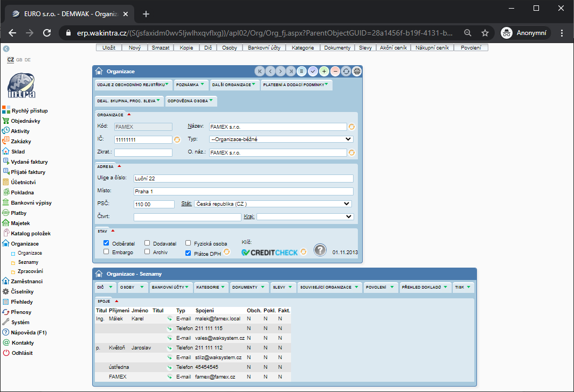Open the Stát country dropdown
574x392 pixels.
[x=273, y=204]
